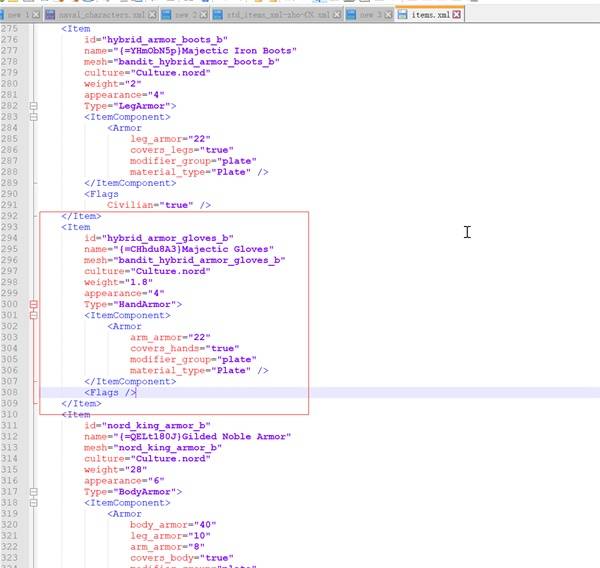
Task: Close the new 3 tab
Action: [387, 15]
